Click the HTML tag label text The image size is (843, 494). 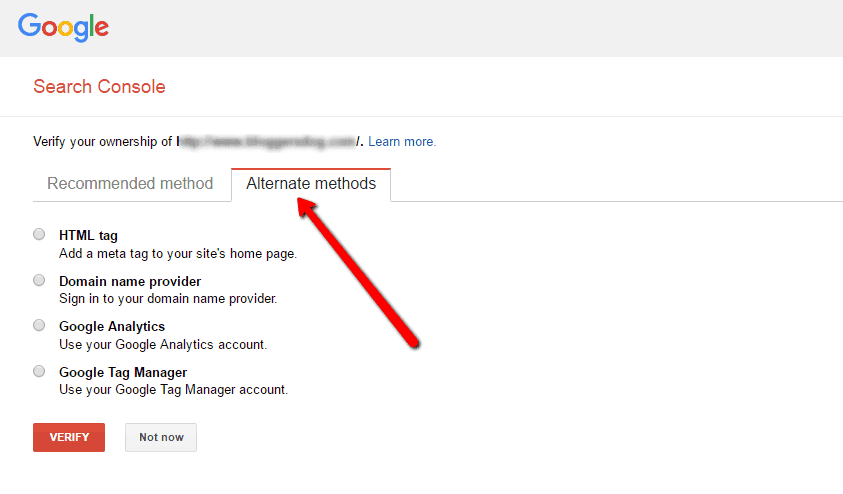pos(88,235)
